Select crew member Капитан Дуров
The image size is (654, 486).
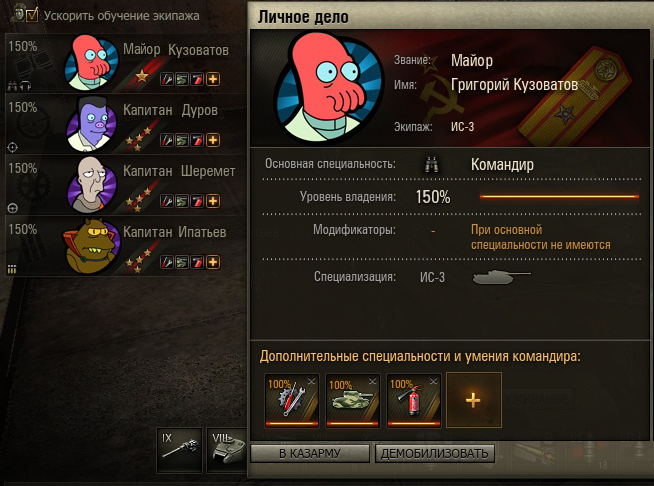click(x=126, y=124)
